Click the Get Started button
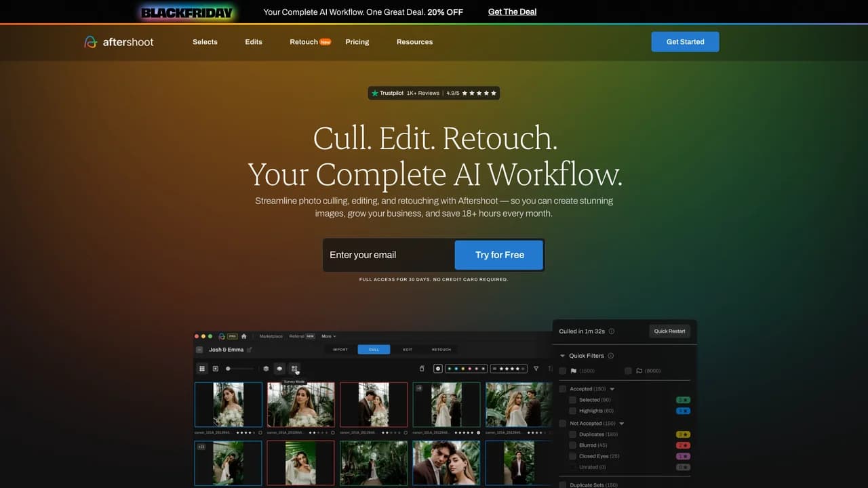 [x=685, y=42]
